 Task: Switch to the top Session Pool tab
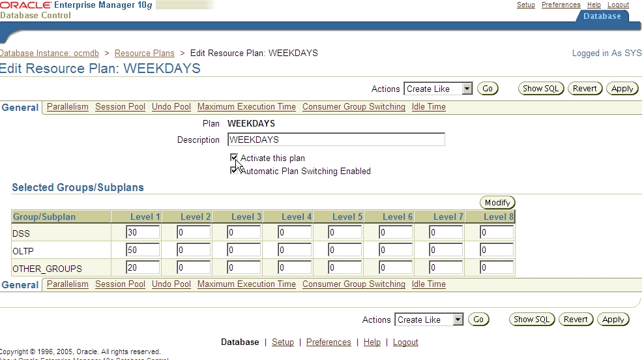121,107
